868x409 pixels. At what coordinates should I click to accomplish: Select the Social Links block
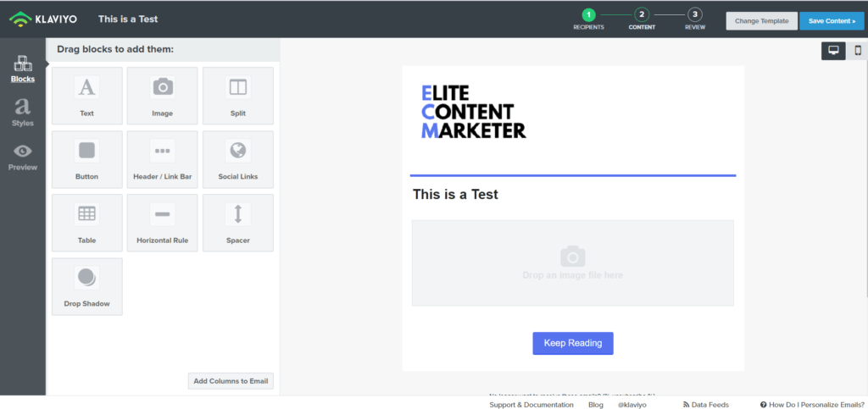point(238,160)
